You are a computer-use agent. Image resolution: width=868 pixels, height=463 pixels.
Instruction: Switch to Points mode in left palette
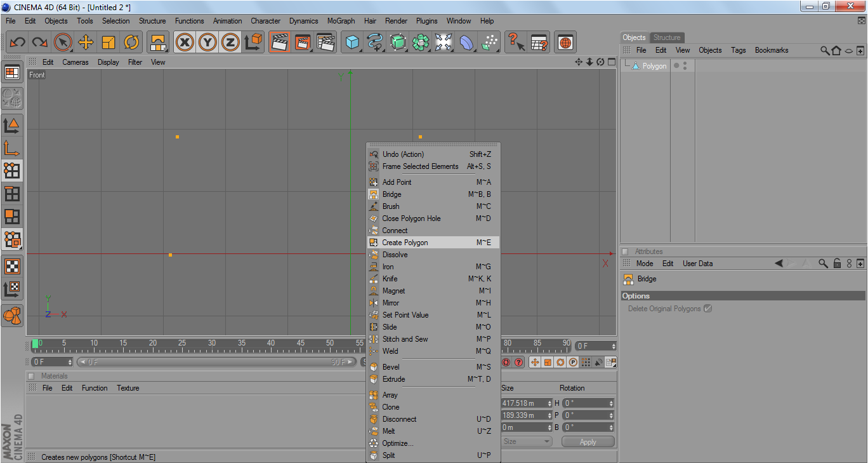(12, 170)
